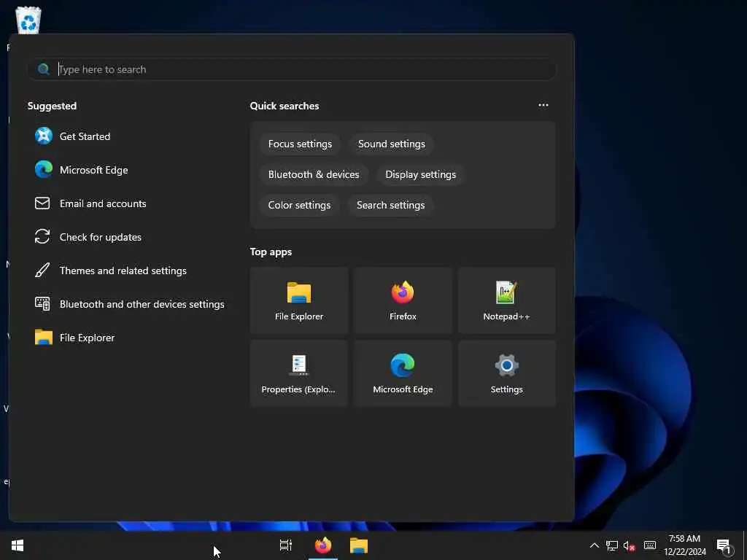Select Sound settings quick search

tap(392, 144)
